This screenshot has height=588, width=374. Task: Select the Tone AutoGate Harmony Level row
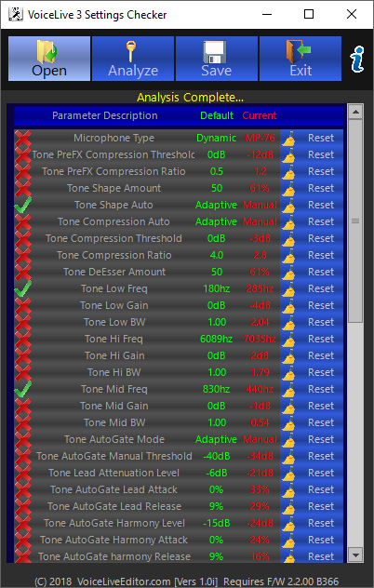coord(179,523)
